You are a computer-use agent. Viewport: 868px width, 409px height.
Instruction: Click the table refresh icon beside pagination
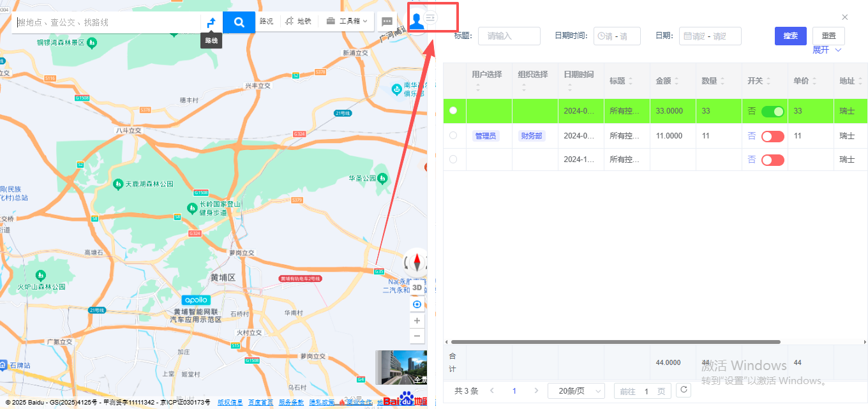click(684, 390)
